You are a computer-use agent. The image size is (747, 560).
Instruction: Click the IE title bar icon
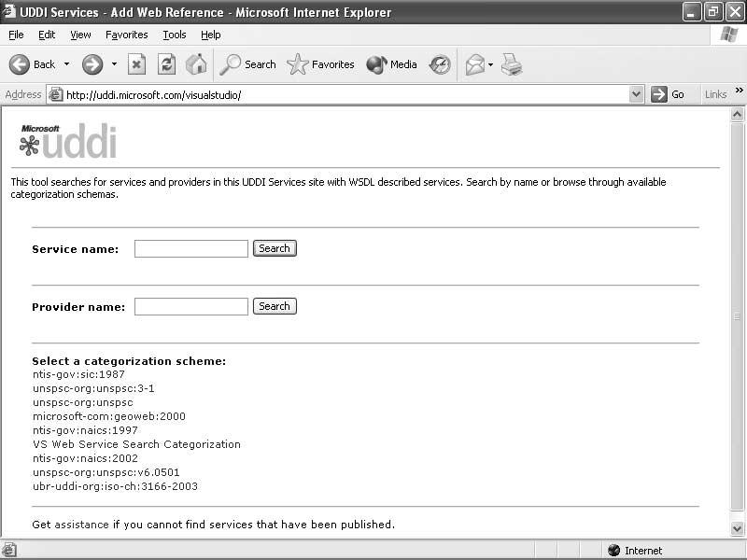9,11
